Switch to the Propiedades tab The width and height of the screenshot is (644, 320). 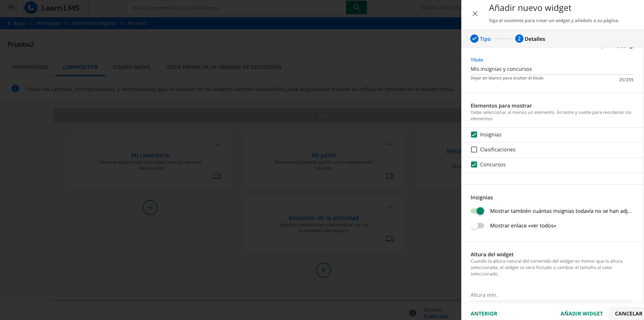[30, 67]
